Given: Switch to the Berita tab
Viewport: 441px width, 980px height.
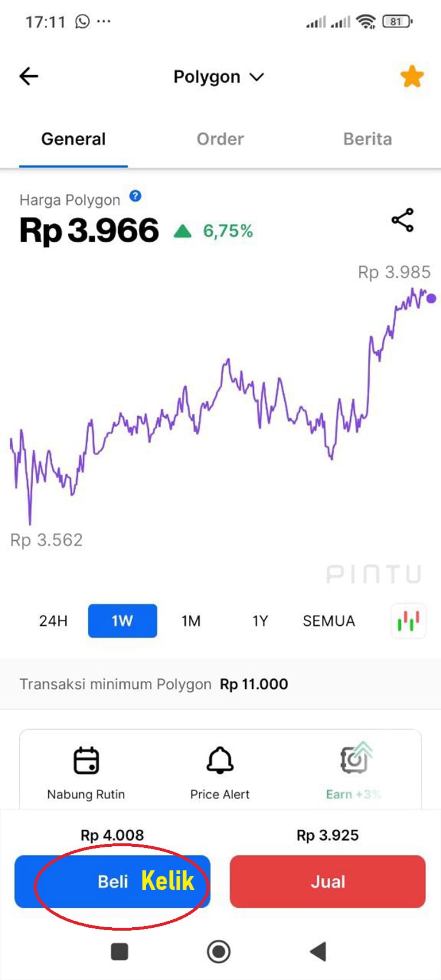Looking at the screenshot, I should click(x=367, y=139).
